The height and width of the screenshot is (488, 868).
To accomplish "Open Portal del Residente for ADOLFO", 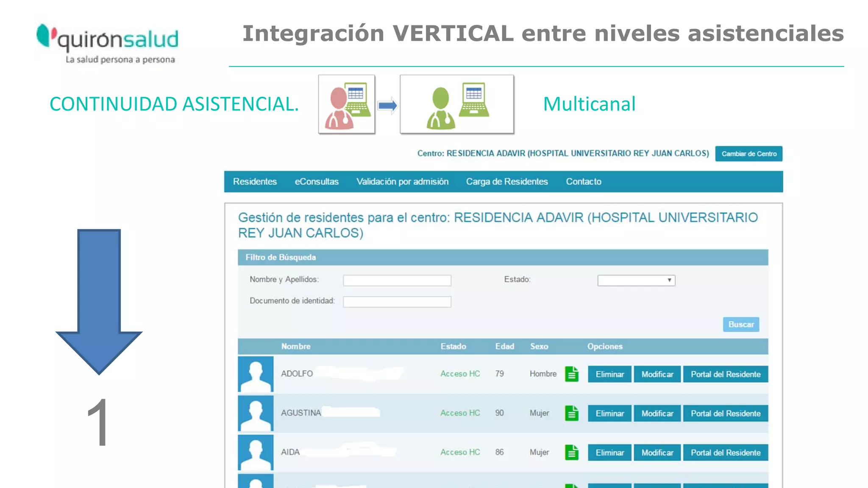I will [726, 374].
